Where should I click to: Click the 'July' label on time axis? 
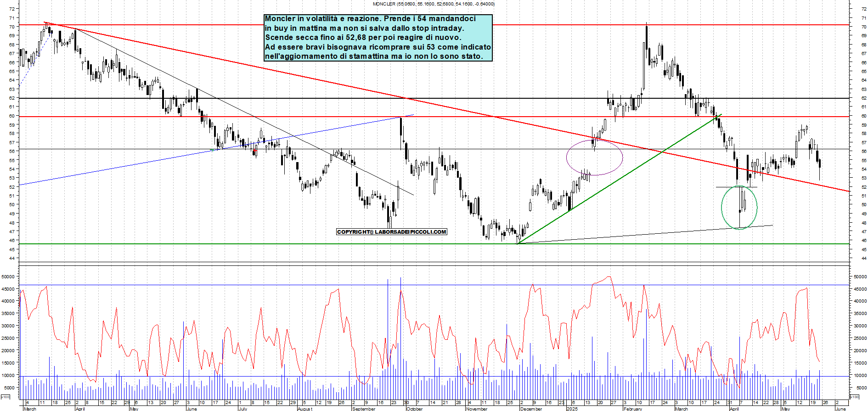click(x=243, y=409)
